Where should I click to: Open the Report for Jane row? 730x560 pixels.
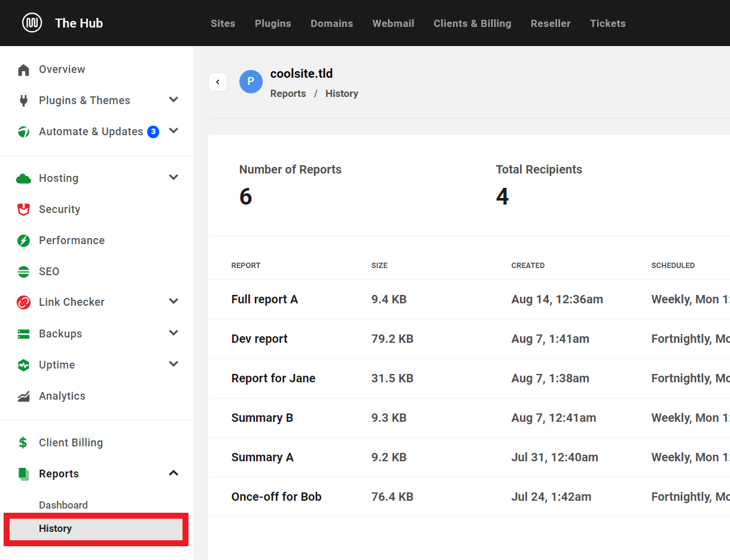pyautogui.click(x=469, y=378)
